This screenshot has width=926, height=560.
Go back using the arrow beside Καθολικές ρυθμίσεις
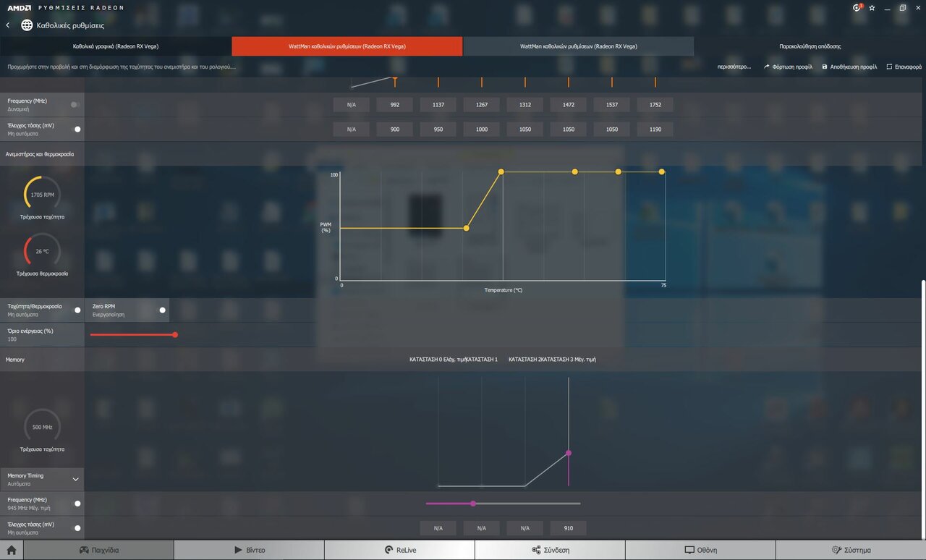point(7,25)
